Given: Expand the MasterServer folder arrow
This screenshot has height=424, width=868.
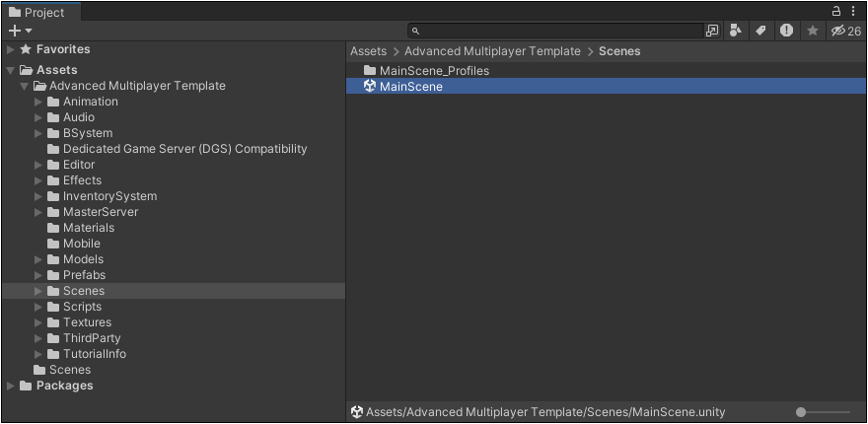Looking at the screenshot, I should (38, 212).
